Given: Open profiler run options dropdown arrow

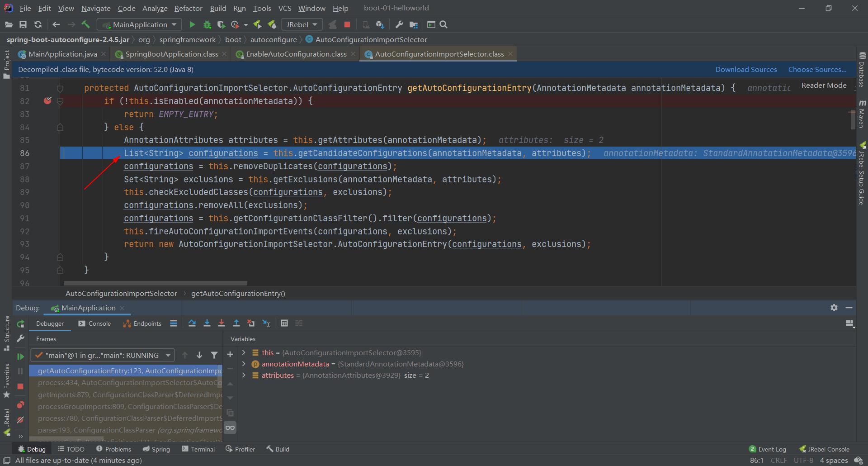Looking at the screenshot, I should point(246,25).
